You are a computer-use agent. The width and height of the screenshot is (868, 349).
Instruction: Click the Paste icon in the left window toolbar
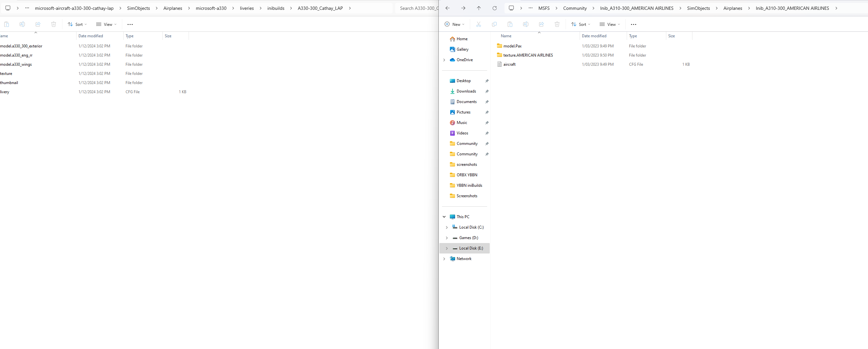pos(7,24)
